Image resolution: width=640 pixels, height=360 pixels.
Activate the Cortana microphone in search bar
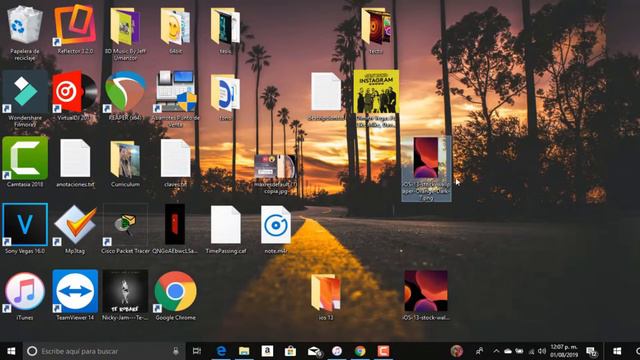[x=176, y=351]
